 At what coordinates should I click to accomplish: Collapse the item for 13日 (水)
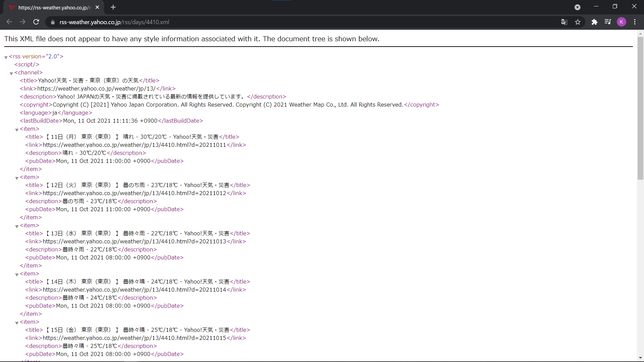[17, 226]
